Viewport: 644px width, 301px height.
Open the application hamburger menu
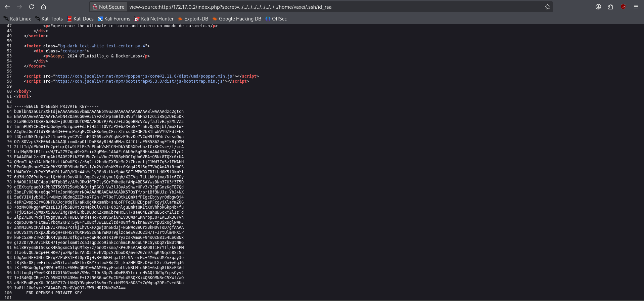(636, 7)
